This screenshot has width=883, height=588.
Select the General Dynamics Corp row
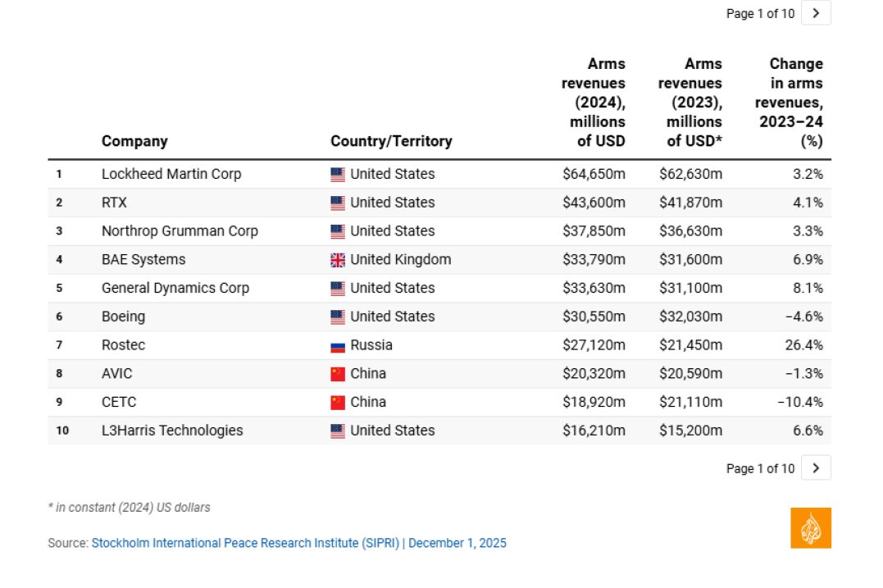pyautogui.click(x=439, y=289)
